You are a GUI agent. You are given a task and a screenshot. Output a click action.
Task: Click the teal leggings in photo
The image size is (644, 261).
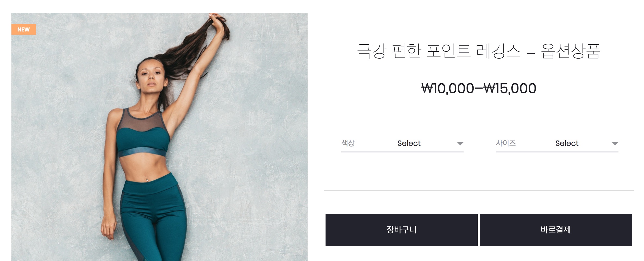point(154,217)
